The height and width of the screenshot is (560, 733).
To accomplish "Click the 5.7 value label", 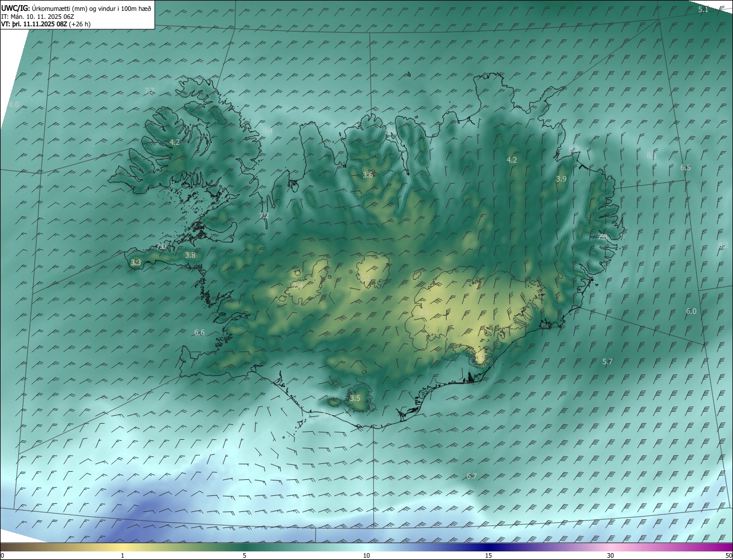I will (608, 362).
